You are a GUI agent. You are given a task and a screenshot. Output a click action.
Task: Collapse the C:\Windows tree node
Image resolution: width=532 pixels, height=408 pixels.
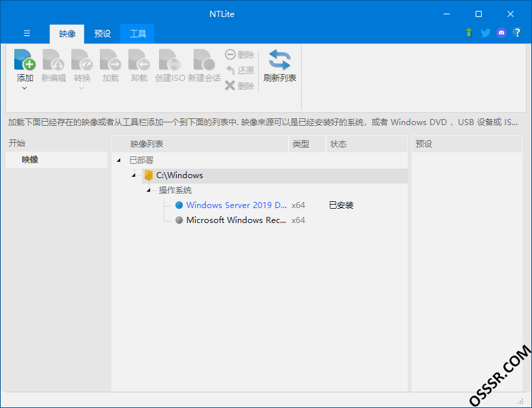134,175
